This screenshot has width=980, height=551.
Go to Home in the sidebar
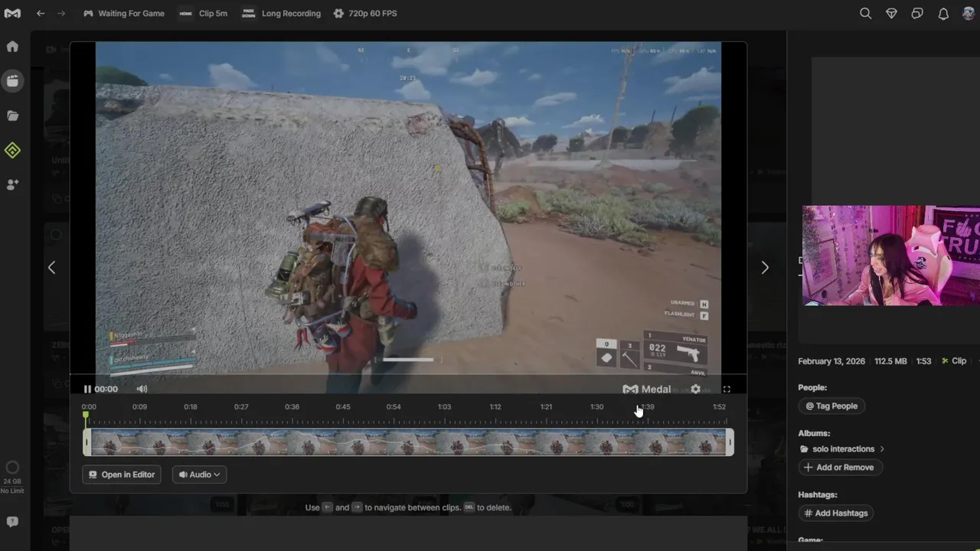point(12,46)
